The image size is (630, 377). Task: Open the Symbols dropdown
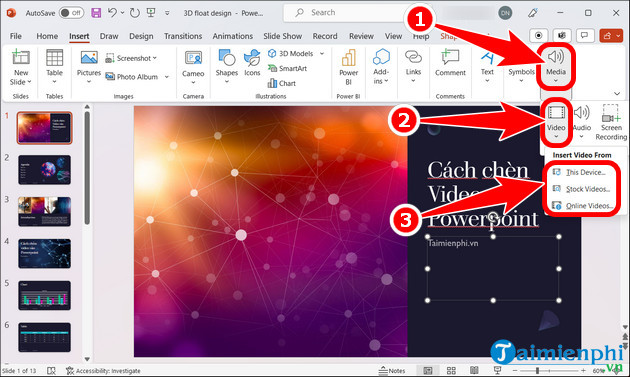521,75
